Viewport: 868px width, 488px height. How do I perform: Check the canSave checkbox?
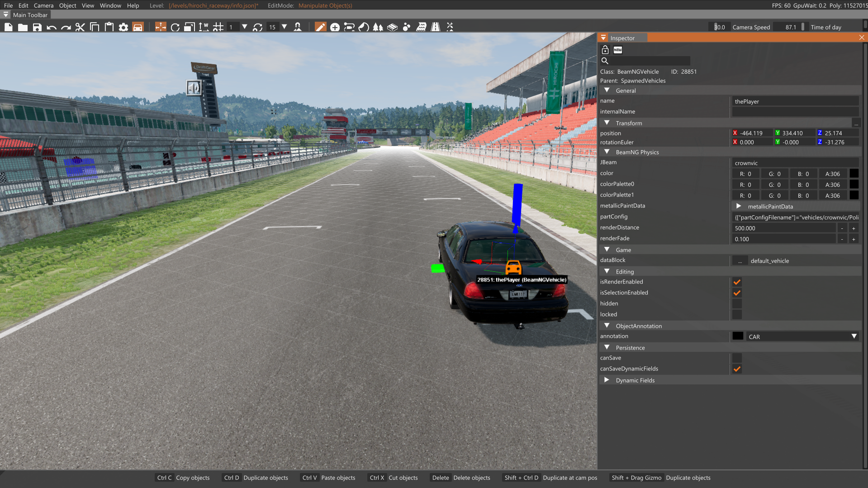click(x=737, y=358)
